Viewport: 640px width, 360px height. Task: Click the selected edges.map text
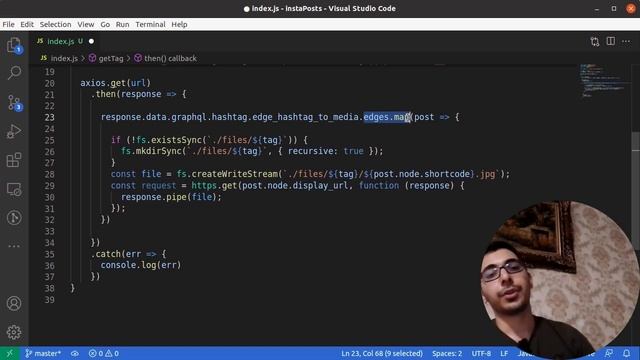coord(387,117)
